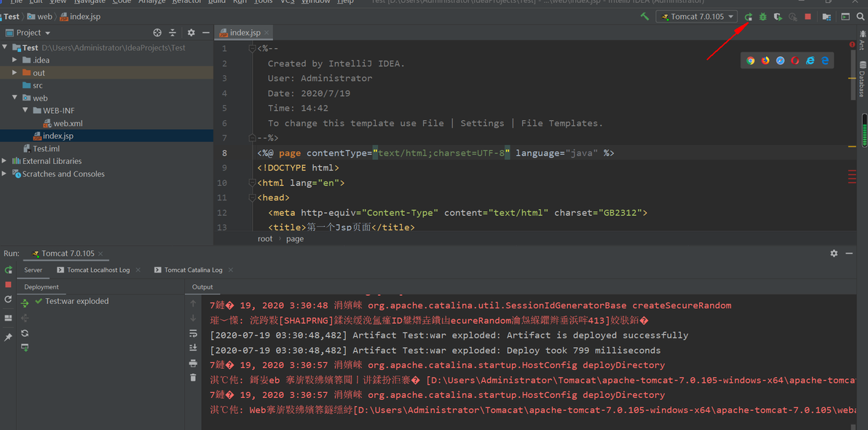Open the Project view selector dropdown
Image resolution: width=868 pixels, height=430 pixels.
click(x=28, y=33)
